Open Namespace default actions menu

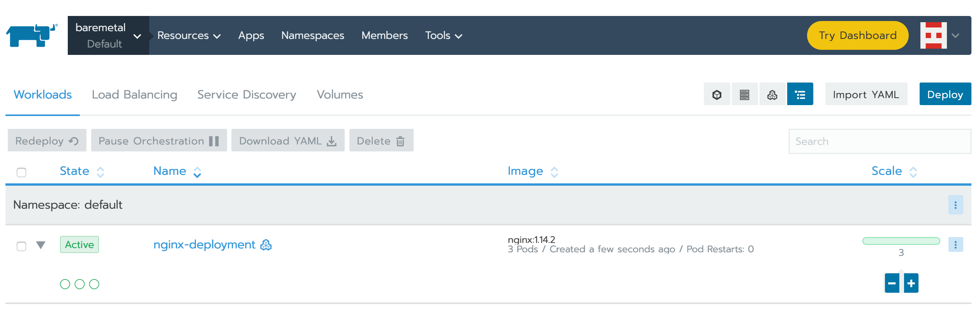[x=955, y=205]
